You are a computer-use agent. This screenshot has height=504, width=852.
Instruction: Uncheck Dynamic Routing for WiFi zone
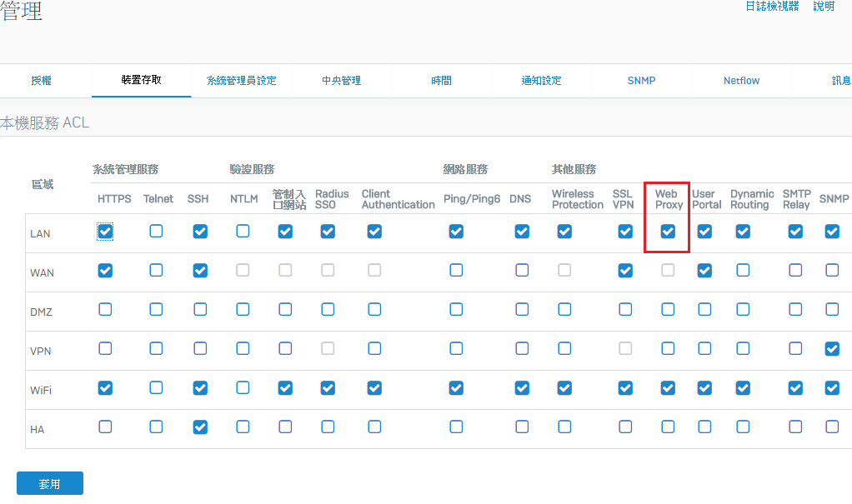point(743,387)
